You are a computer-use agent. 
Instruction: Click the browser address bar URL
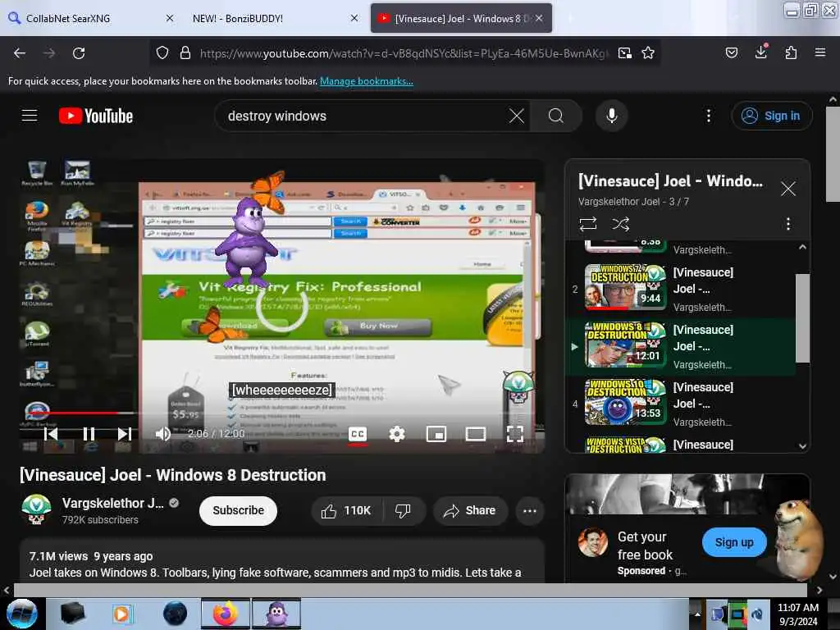click(404, 53)
